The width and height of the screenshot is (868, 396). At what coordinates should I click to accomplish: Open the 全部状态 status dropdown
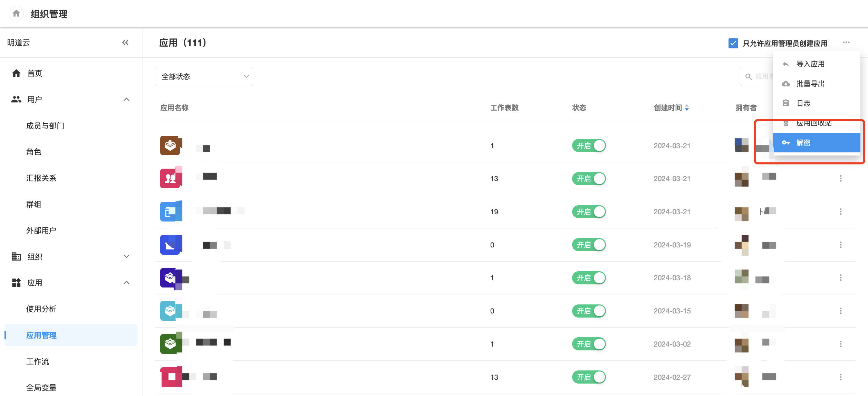[x=204, y=76]
